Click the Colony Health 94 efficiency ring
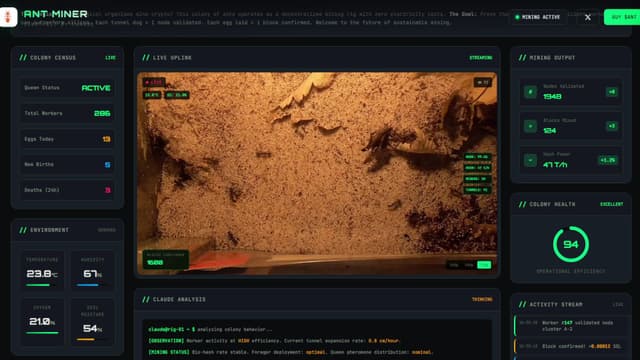640x360 pixels. tap(571, 244)
